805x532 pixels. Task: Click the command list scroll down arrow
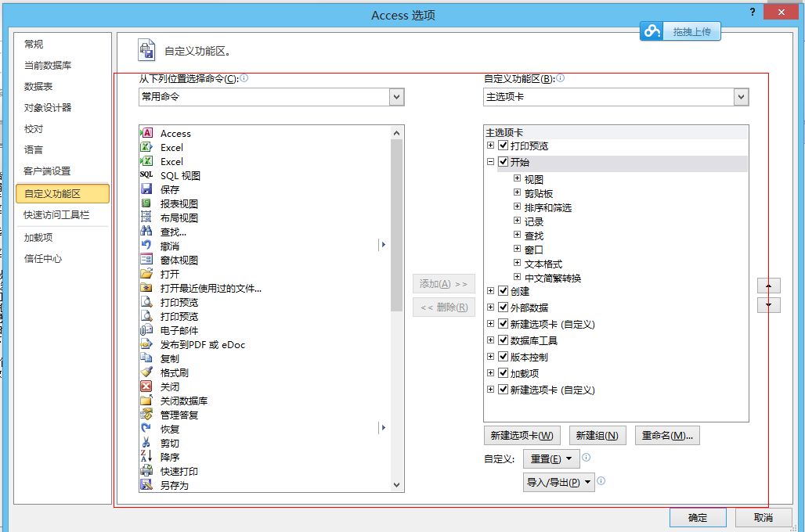(x=396, y=485)
